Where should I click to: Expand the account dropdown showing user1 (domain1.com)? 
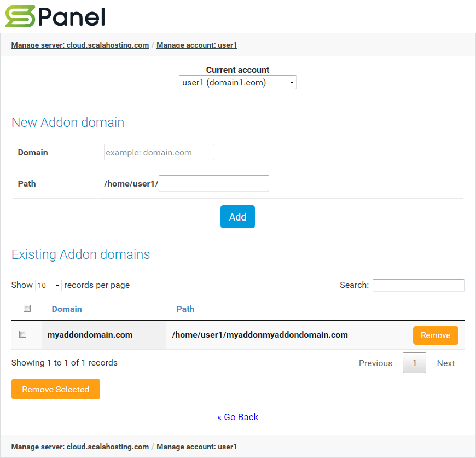point(237,82)
